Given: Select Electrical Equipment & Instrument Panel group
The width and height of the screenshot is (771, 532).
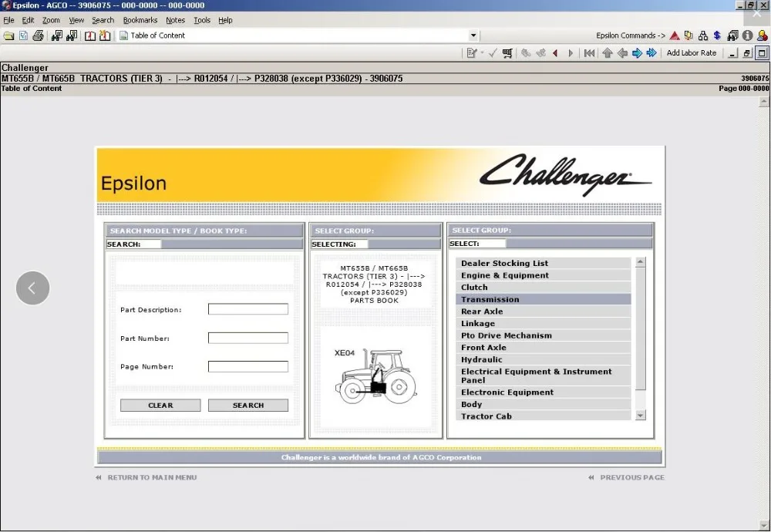Looking at the screenshot, I should pyautogui.click(x=544, y=375).
